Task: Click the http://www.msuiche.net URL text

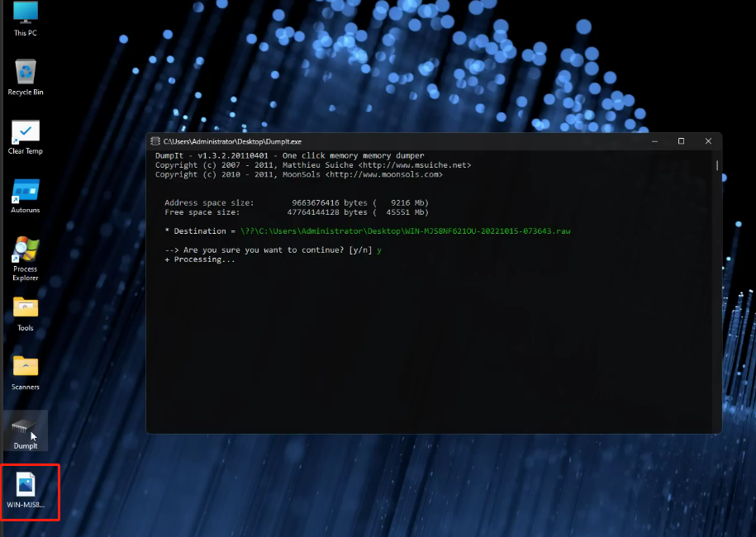Action: tap(415, 165)
